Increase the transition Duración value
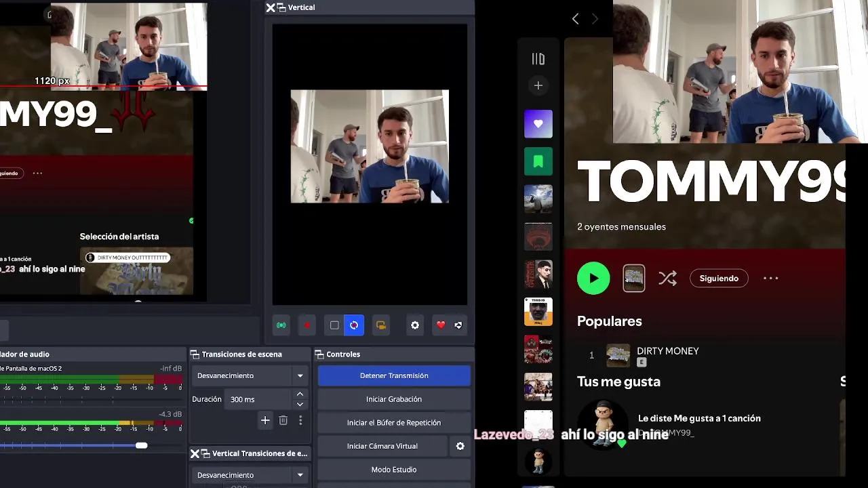Image resolution: width=868 pixels, height=488 pixels. (300, 394)
